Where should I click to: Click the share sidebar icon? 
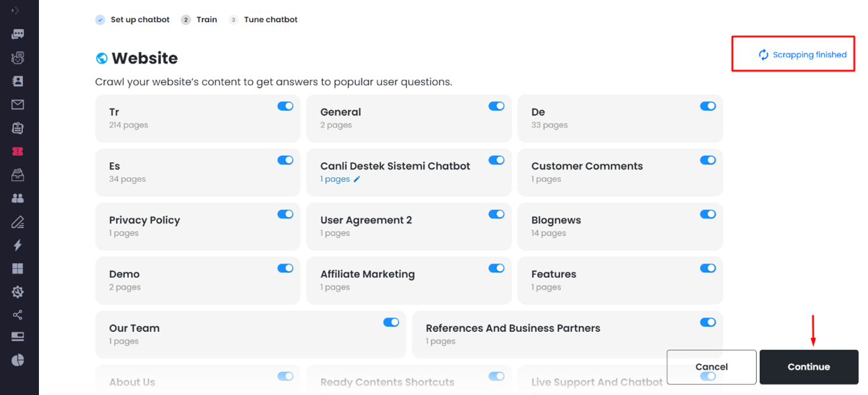tap(18, 315)
